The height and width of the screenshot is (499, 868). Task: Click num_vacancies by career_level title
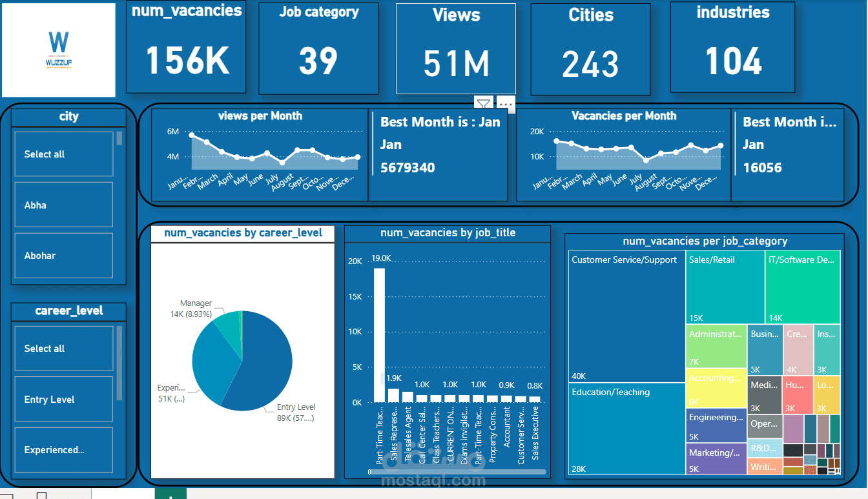pos(243,233)
